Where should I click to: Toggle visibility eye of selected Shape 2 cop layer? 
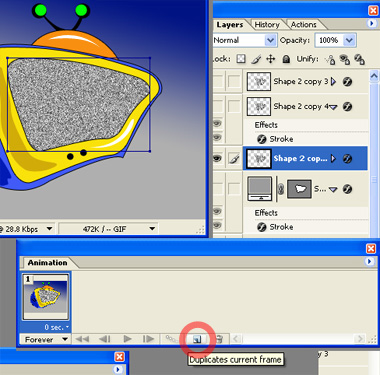click(x=217, y=158)
